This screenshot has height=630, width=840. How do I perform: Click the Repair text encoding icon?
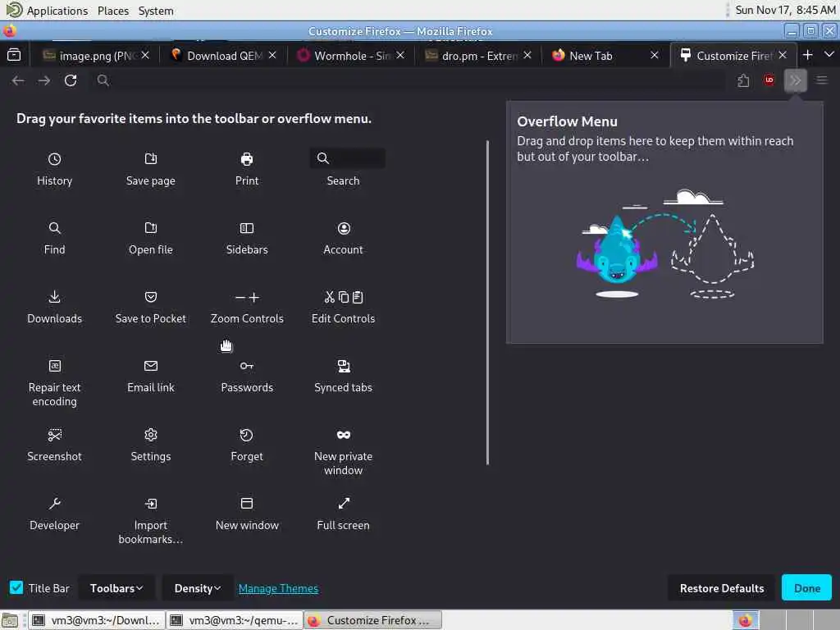54,365
